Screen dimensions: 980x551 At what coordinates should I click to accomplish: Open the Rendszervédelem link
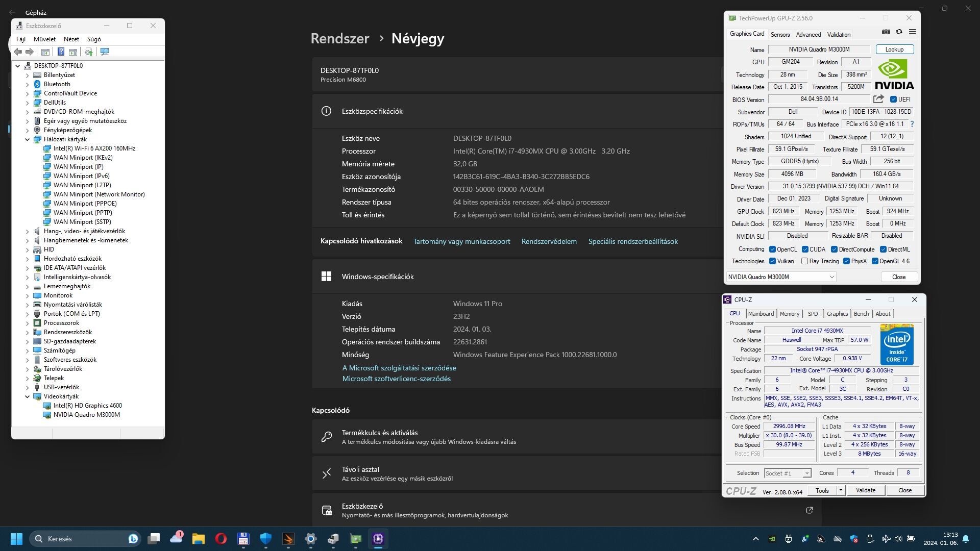coord(549,241)
